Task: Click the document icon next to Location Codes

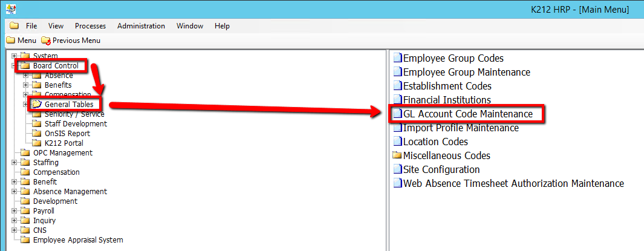Action: click(x=397, y=142)
